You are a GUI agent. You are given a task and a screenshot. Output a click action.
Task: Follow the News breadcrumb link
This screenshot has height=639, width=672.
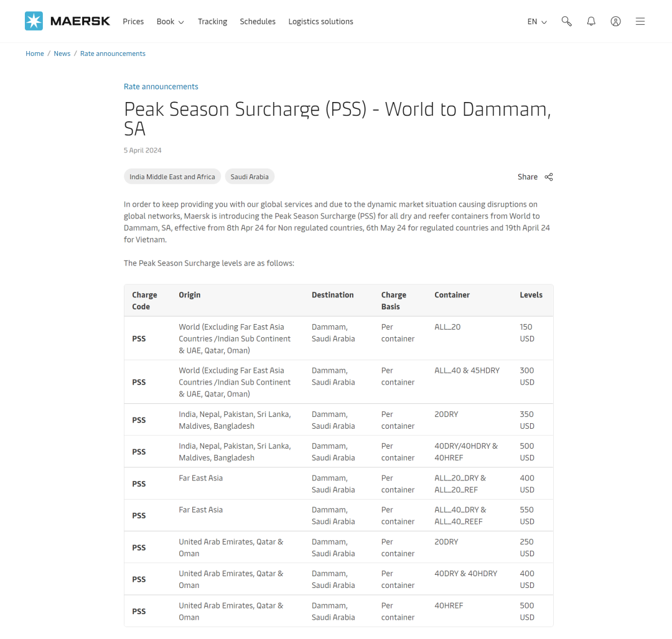[62, 54]
